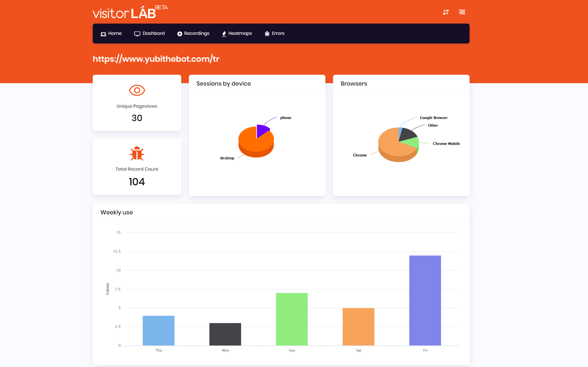Screen dimensions: 588x367
Task: Click the Recordings play icon
Action: 180,34
